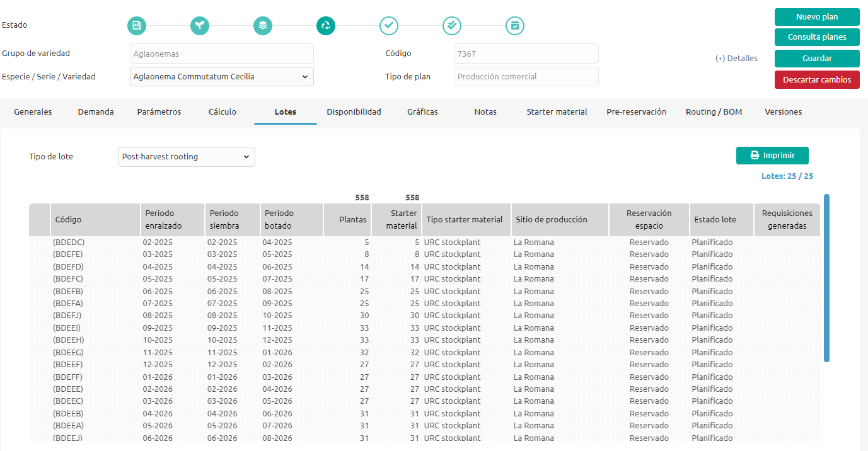Image resolution: width=868 pixels, height=451 pixels.
Task: Open the Gráficas tab
Action: (422, 112)
